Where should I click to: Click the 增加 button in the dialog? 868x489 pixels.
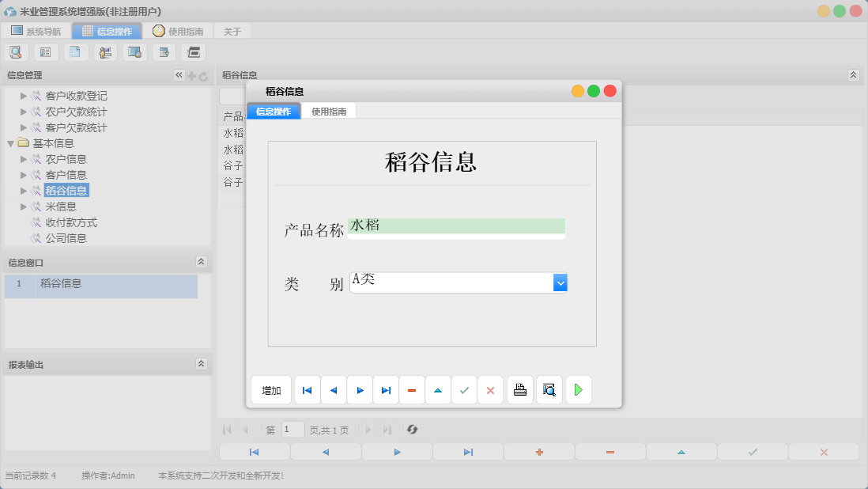click(271, 389)
